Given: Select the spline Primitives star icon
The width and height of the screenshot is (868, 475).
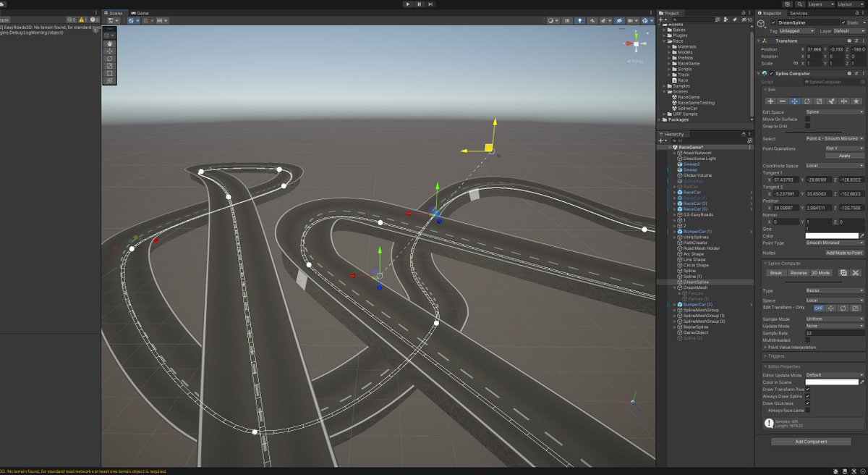Looking at the screenshot, I should (856, 101).
